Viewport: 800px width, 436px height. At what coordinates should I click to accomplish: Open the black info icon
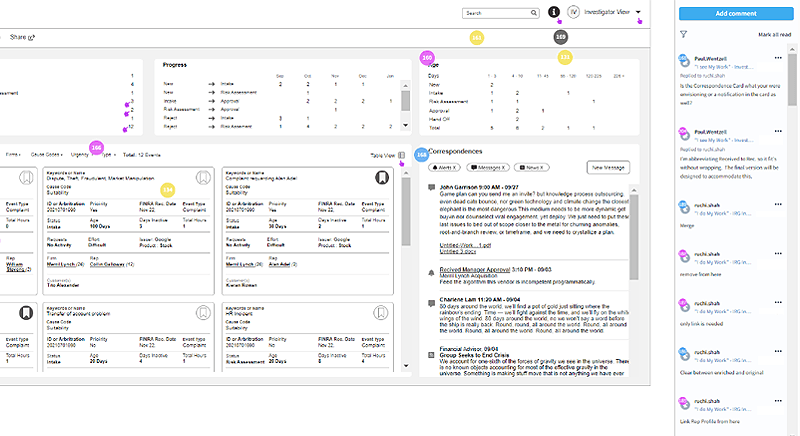click(x=554, y=12)
